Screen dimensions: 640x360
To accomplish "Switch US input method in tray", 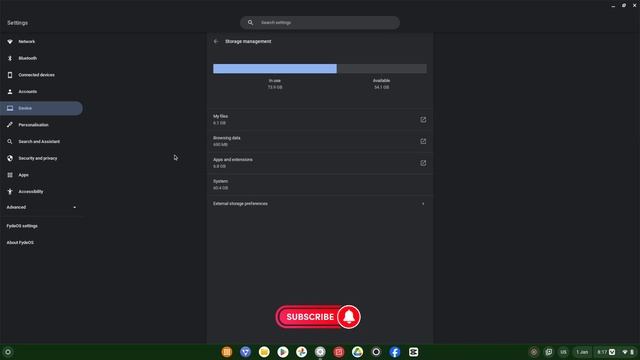I will coord(564,352).
